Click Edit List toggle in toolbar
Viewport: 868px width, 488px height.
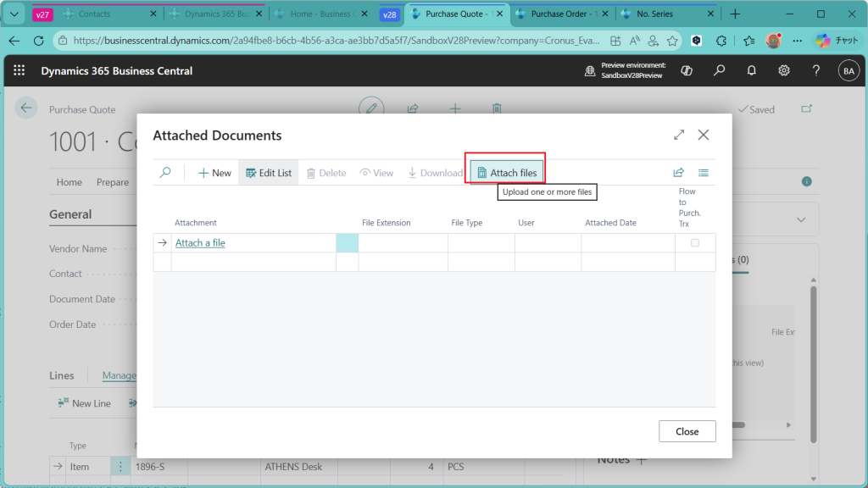[x=269, y=173]
